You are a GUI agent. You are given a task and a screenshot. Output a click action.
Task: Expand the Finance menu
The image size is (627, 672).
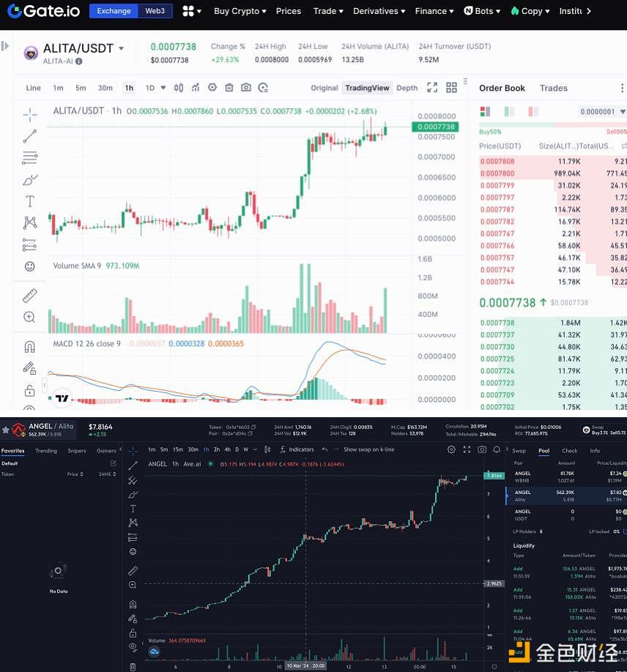point(434,11)
